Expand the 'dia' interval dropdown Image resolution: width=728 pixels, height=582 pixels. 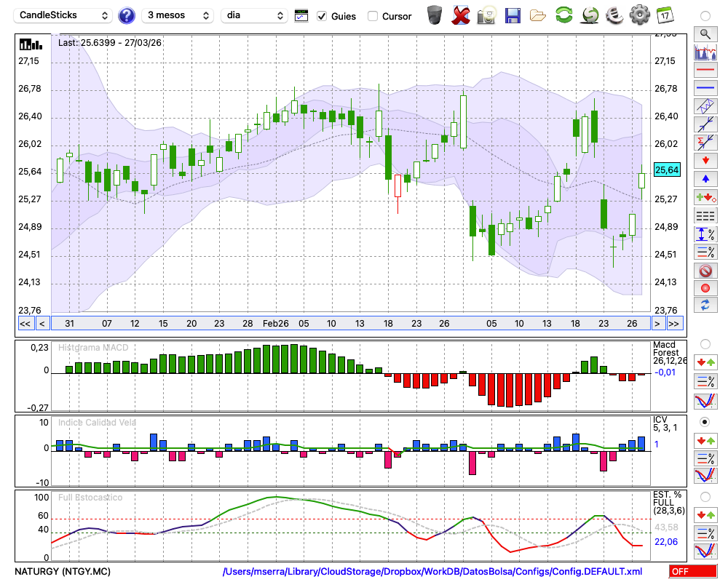[254, 15]
